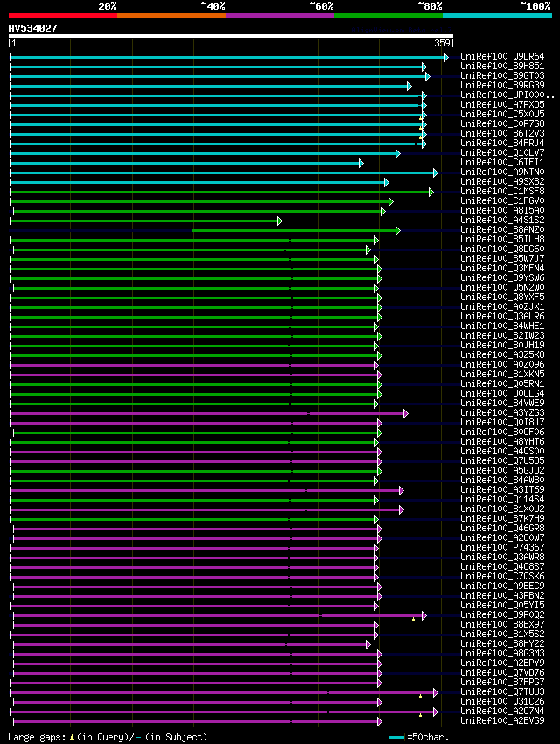The height and width of the screenshot is (744, 560).
Task: Click the arrowhead of UniRef100_B8HY22 alignment
Action: tap(368, 645)
